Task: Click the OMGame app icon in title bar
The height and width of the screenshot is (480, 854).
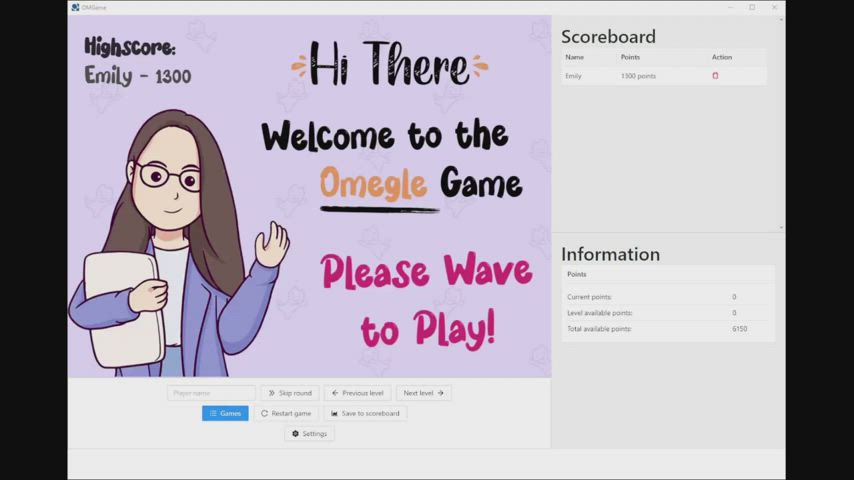Action: click(75, 7)
